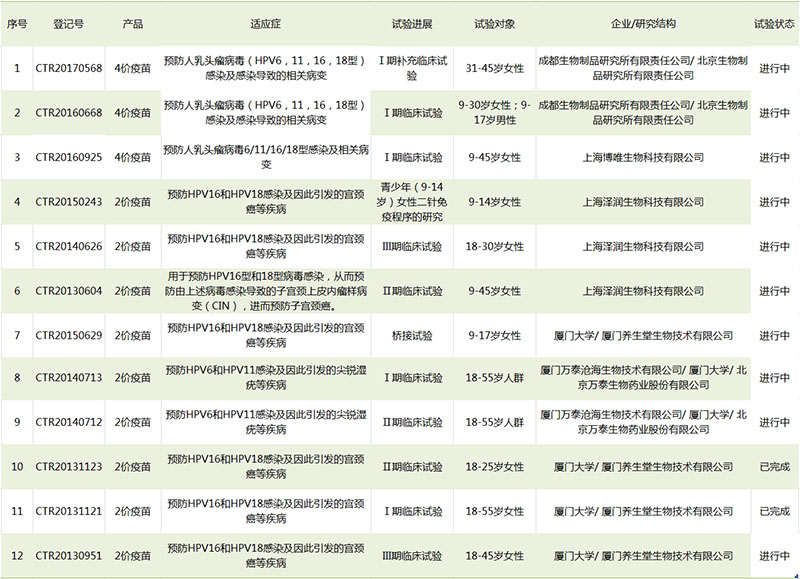Select registration number CTR20150629

[x=69, y=336]
